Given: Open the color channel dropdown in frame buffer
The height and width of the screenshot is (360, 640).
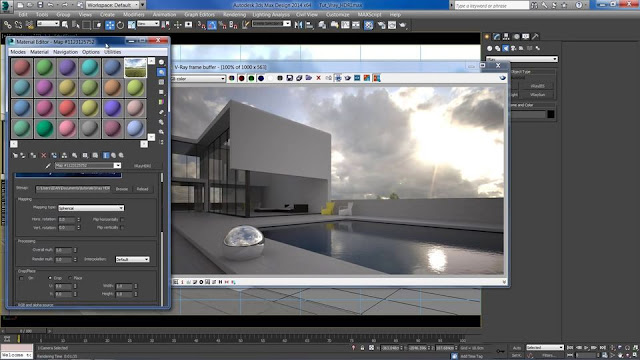Looking at the screenshot, I should [x=199, y=78].
